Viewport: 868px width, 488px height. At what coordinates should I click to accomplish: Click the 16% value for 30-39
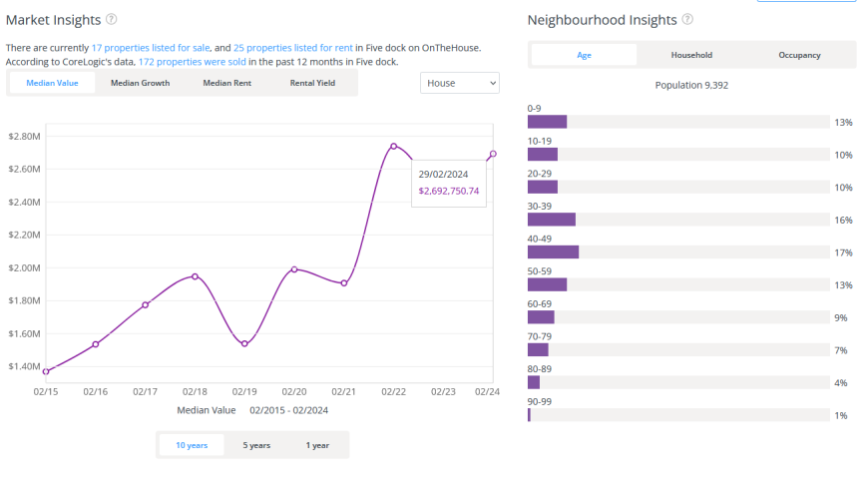click(x=844, y=220)
